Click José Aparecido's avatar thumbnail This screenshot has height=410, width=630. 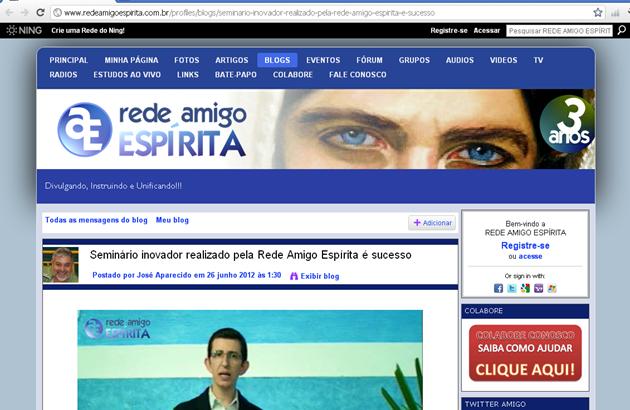pyautogui.click(x=61, y=265)
